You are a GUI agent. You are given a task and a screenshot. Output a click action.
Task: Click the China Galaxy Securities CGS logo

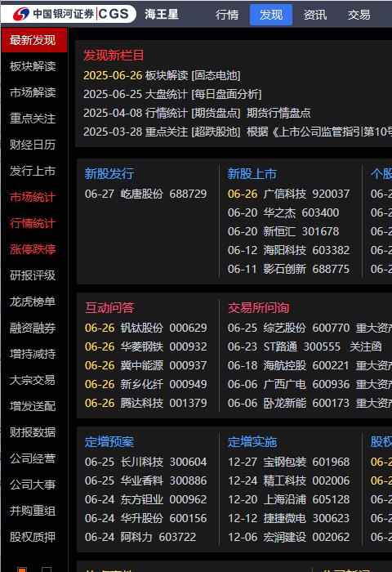tap(70, 14)
